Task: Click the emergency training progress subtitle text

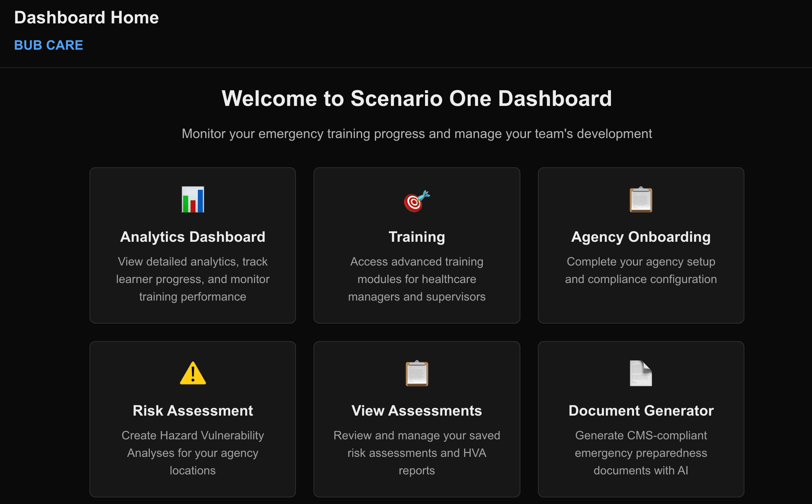Action: click(416, 134)
